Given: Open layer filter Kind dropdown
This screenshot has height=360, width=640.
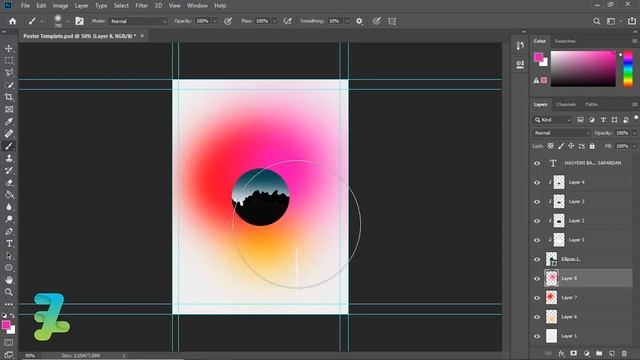Looking at the screenshot, I should pyautogui.click(x=552, y=120).
